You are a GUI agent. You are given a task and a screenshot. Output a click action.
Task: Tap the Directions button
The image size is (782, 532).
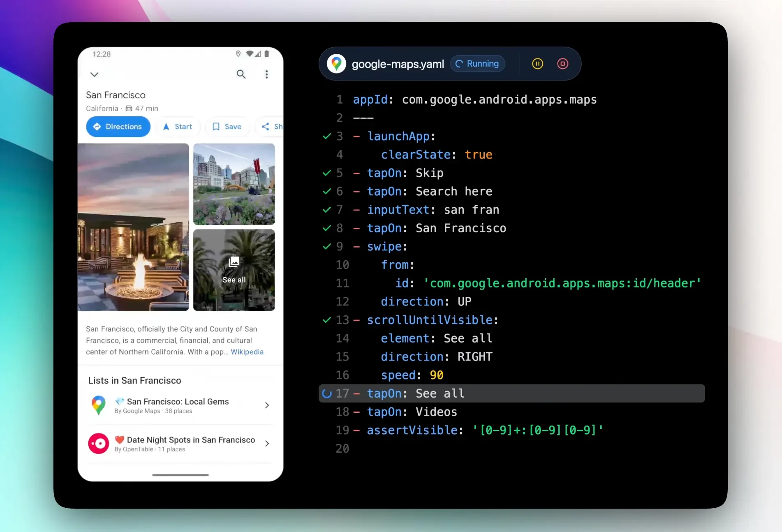(118, 127)
